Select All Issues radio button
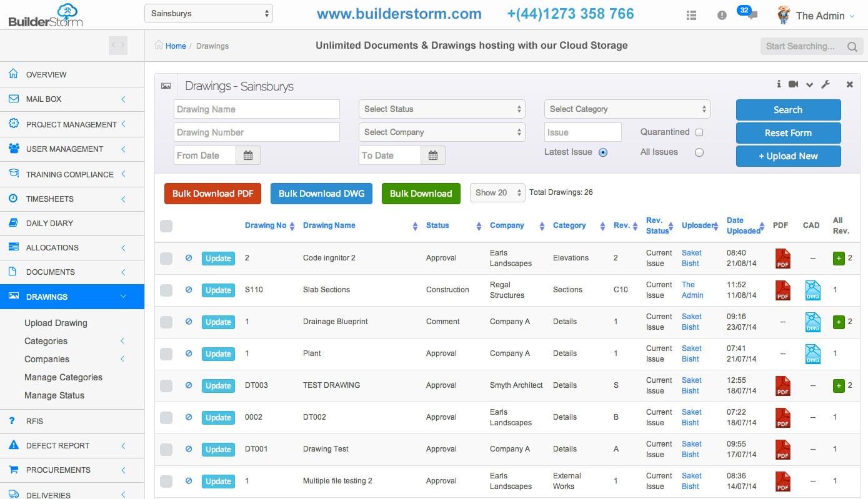The width and height of the screenshot is (868, 499). pyautogui.click(x=699, y=152)
